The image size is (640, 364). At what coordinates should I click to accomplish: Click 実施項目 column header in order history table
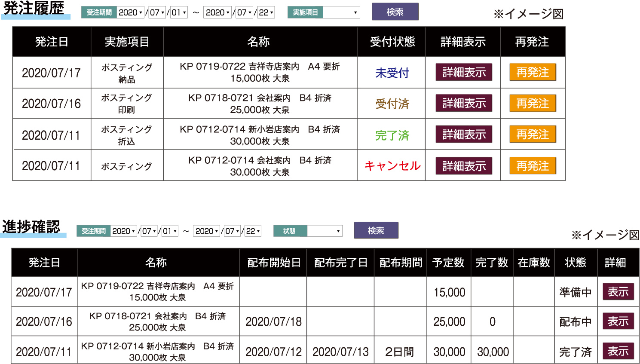(x=127, y=42)
